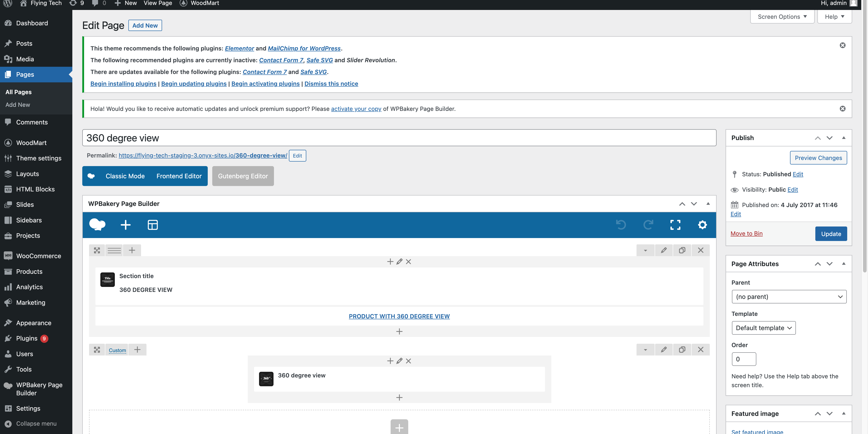Toggle the Publish panel collapse triangle
Image resolution: width=868 pixels, height=434 pixels.
pyautogui.click(x=843, y=138)
